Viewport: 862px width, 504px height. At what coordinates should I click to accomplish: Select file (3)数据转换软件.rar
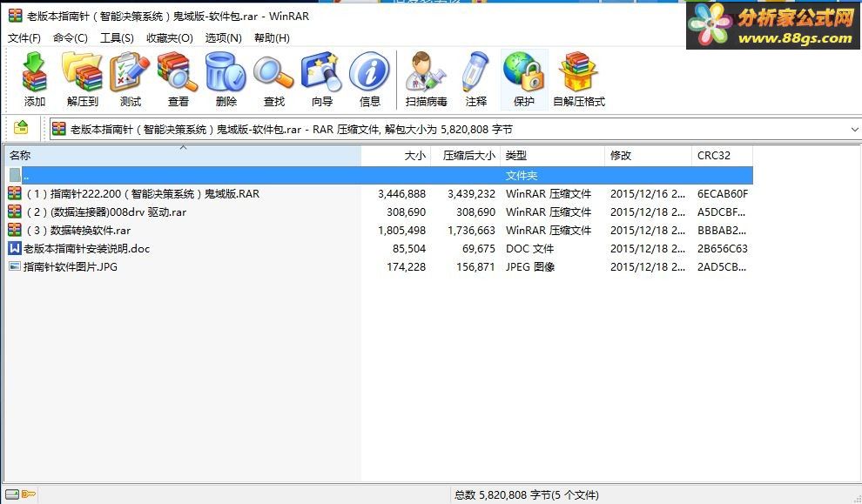(78, 230)
